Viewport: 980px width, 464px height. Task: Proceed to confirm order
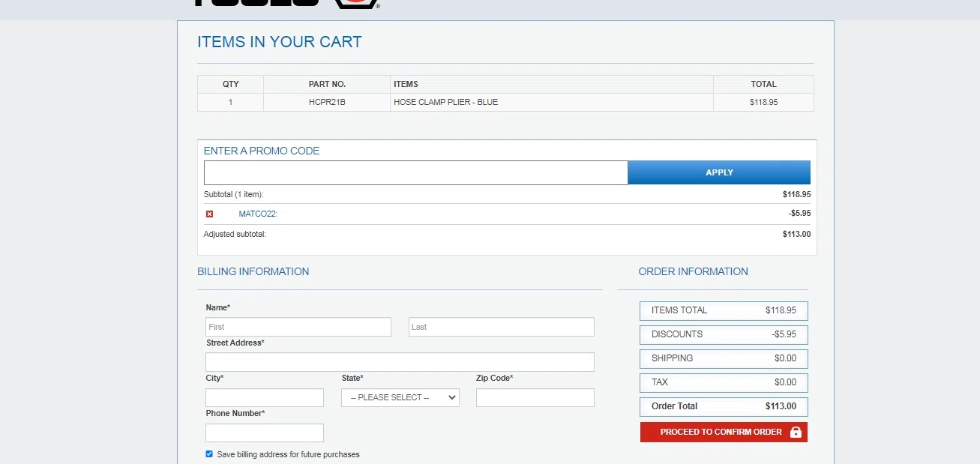tap(724, 433)
